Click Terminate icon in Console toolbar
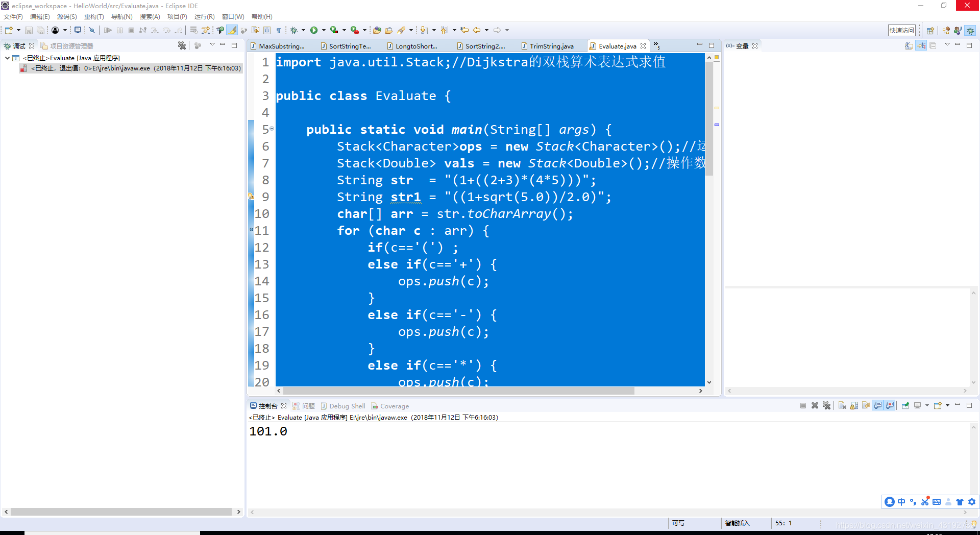Screen dimensions: 980x535 tap(803, 406)
